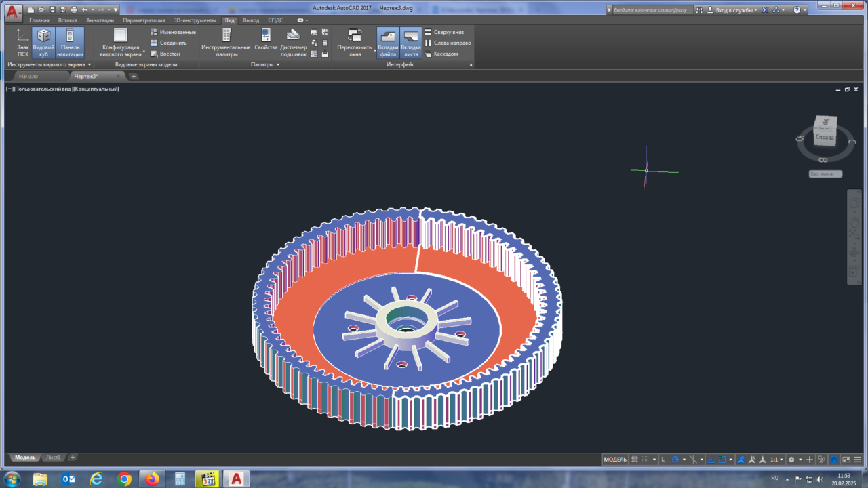
Task: Open Инструментальные палитры
Action: click(x=226, y=43)
